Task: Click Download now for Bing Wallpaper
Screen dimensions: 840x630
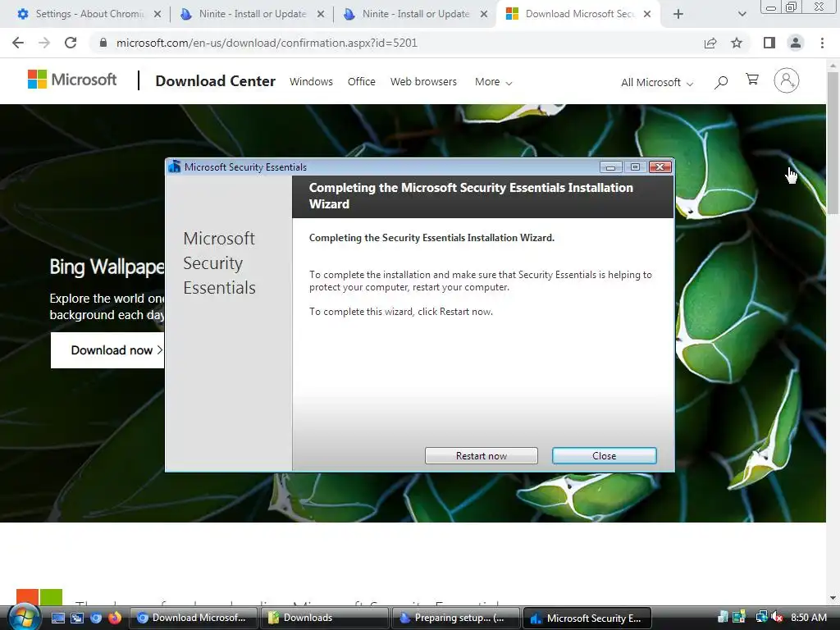Action: point(107,350)
